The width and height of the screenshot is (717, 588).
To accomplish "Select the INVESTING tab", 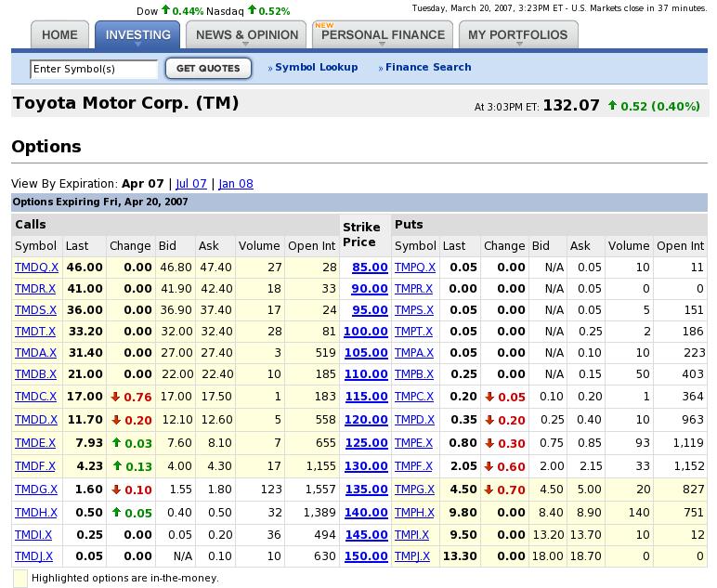I will point(137,34).
